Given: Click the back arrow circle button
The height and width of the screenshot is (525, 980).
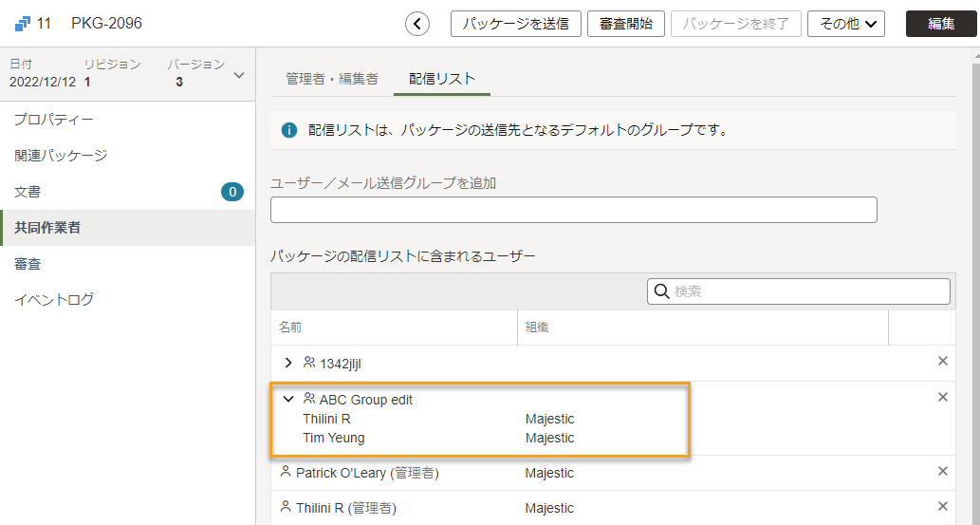Looking at the screenshot, I should click(417, 25).
